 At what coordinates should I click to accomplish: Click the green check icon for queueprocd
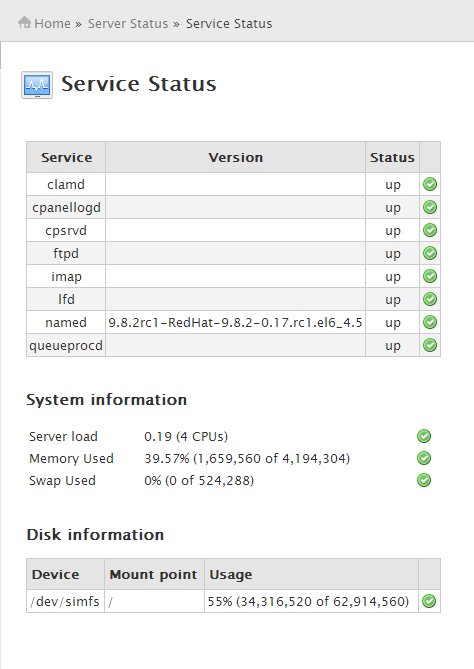pyautogui.click(x=430, y=345)
